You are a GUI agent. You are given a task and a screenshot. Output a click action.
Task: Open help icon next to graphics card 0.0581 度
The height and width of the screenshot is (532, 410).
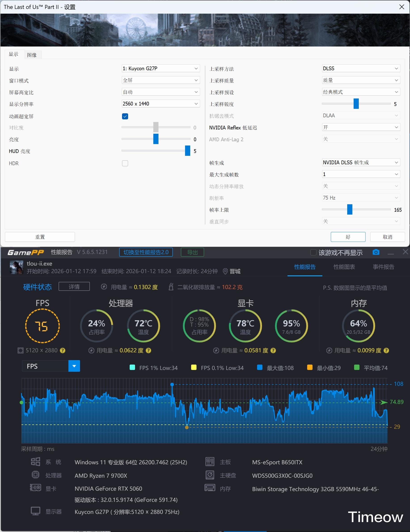273,350
